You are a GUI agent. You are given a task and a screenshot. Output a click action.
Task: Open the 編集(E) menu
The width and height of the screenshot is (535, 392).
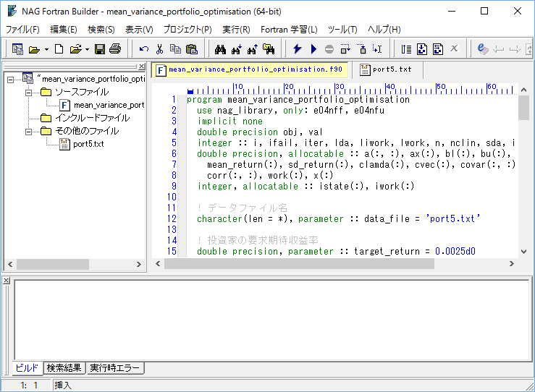point(64,30)
